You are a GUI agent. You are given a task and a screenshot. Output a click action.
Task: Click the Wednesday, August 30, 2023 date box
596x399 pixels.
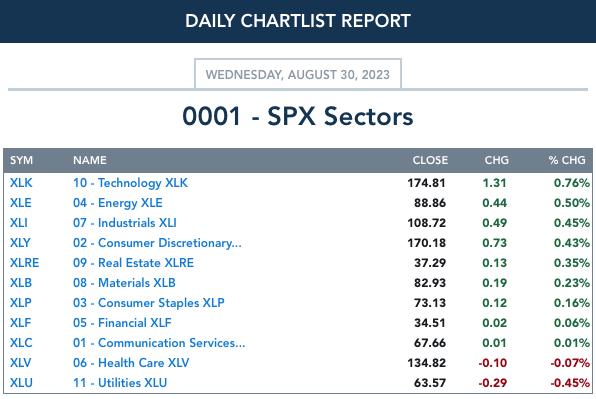(x=298, y=74)
